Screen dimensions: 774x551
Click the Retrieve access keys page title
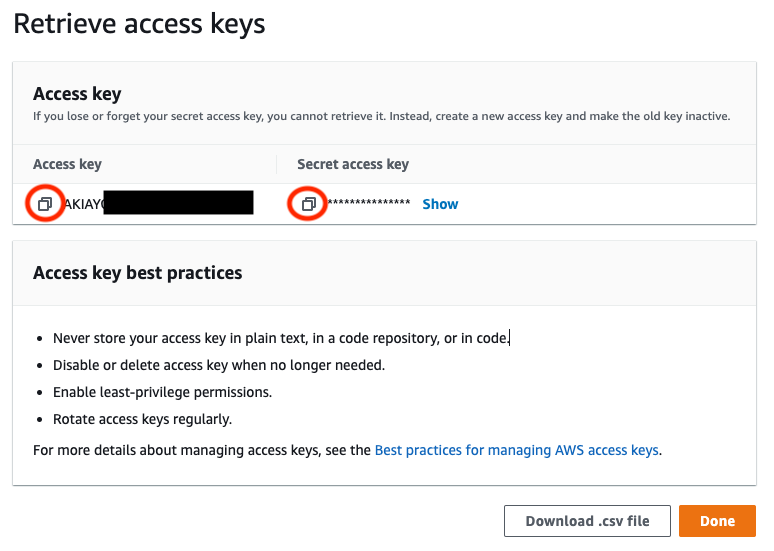coord(139,24)
